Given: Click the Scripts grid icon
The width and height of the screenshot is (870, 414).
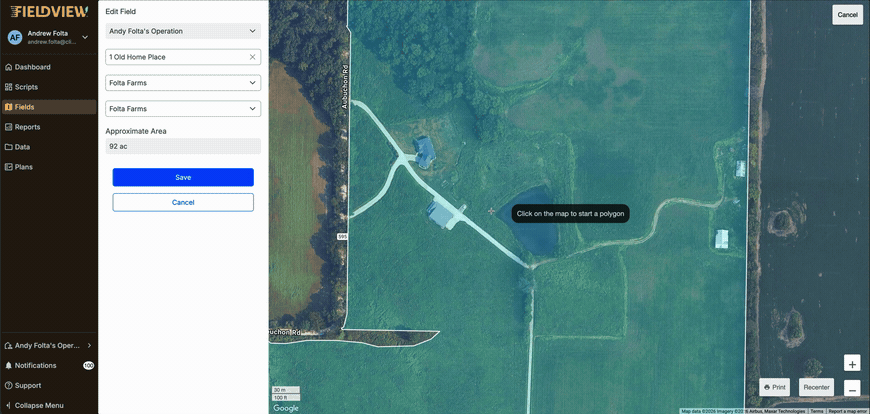Looking at the screenshot, I should tap(8, 87).
